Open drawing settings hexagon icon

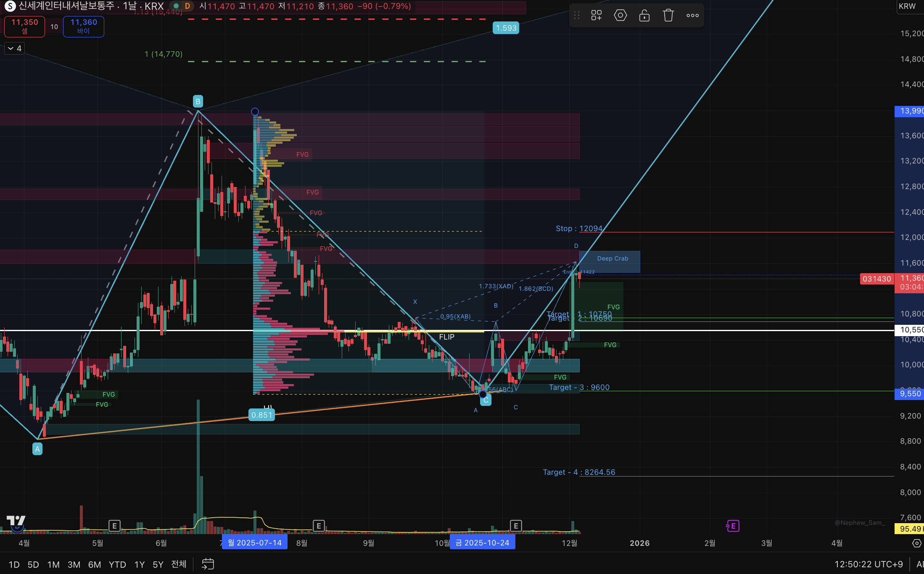click(x=620, y=16)
